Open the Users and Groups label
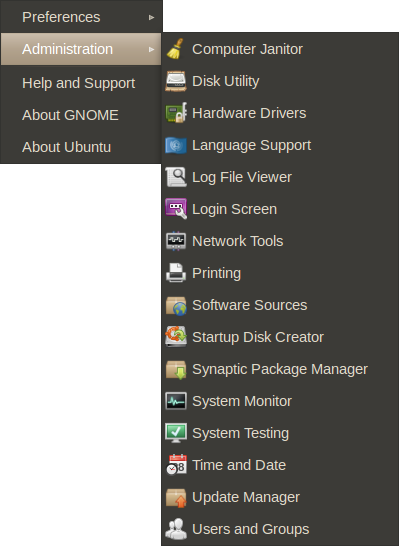This screenshot has height=546, width=399. coord(251,529)
